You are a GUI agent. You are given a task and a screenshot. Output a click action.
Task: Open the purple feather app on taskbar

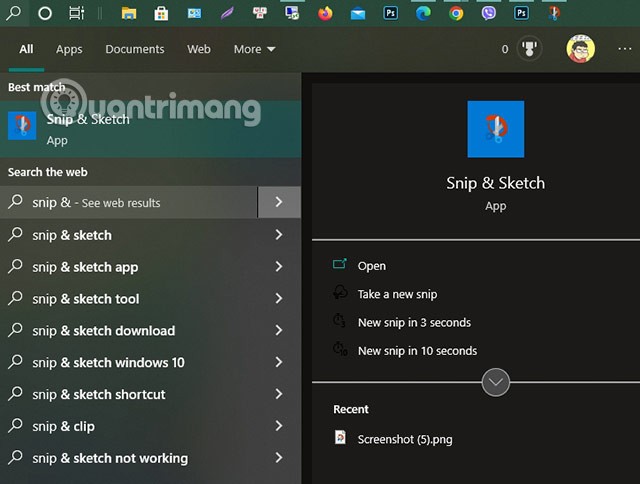(227, 13)
